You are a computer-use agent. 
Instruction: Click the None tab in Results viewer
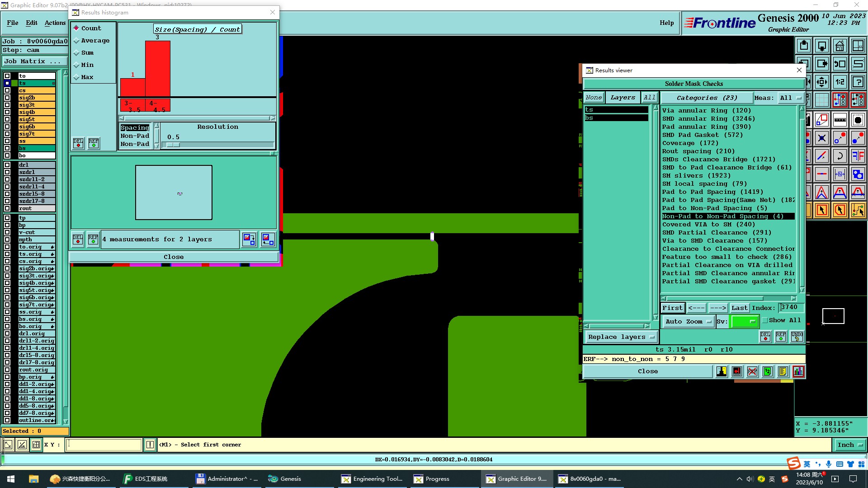[x=594, y=98]
